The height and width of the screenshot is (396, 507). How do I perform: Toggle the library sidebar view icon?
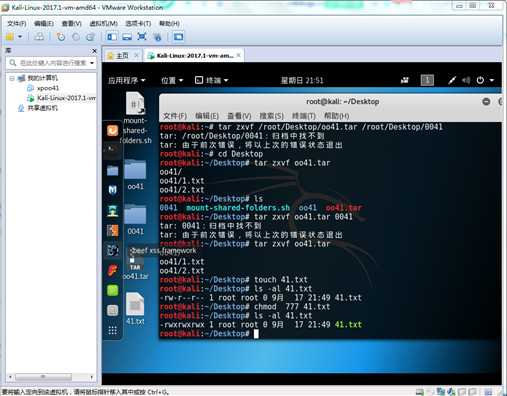pos(112,36)
